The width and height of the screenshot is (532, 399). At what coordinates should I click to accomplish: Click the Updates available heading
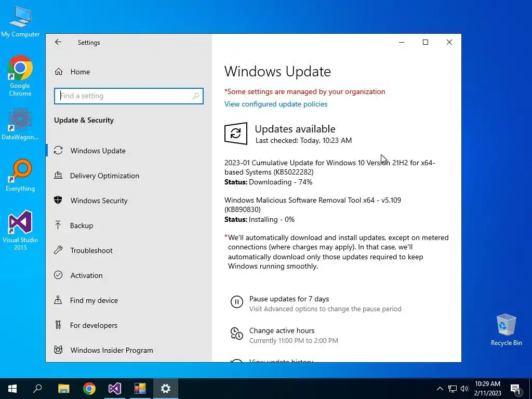[x=295, y=129]
